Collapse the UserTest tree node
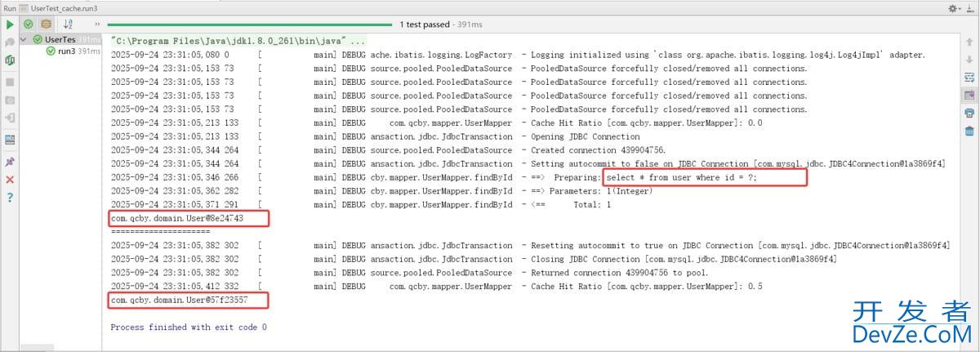 click(24, 39)
